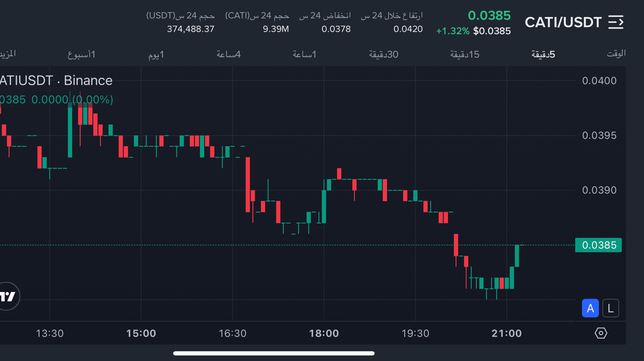Click the 19:30 time axis label
644x361 pixels.
pos(415,333)
